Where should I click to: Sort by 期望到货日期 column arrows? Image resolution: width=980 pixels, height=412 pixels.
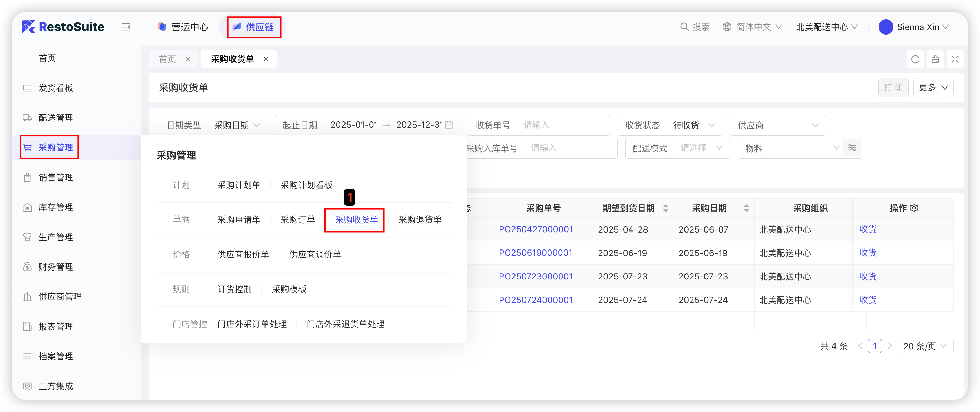tap(666, 208)
